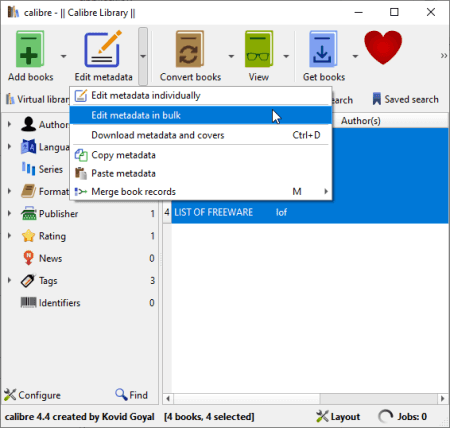
Task: Maximize the calibre window
Action: [x=394, y=12]
